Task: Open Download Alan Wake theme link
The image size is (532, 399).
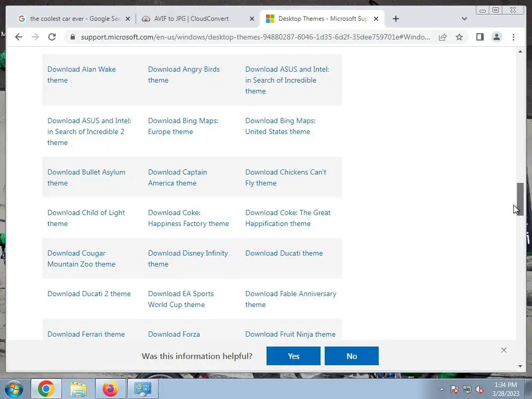Action: 82,75
